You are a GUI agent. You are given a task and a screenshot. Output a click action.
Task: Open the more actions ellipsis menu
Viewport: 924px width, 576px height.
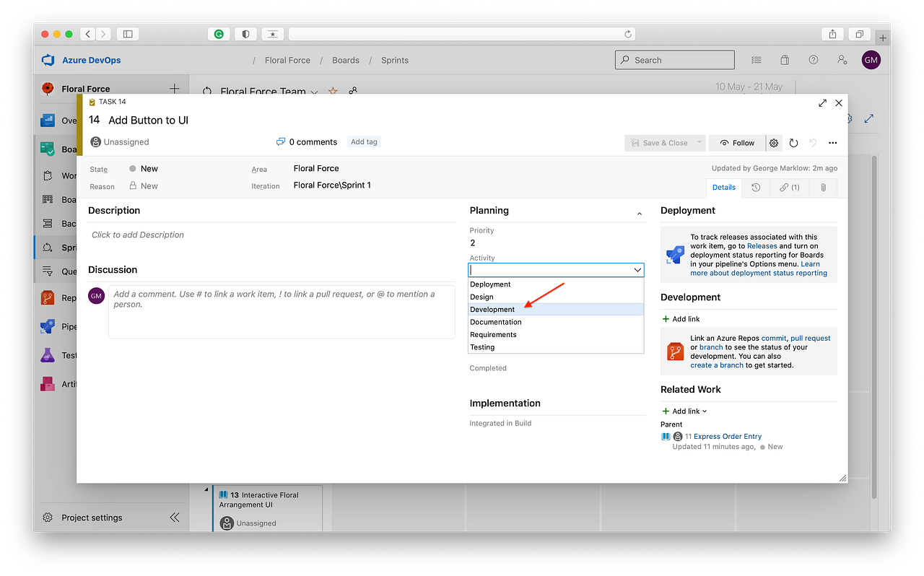pyautogui.click(x=832, y=143)
